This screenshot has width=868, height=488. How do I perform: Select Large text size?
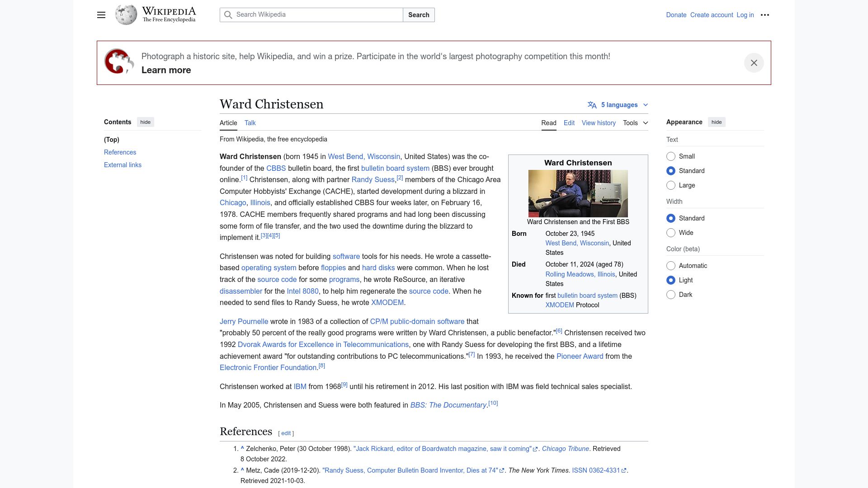[671, 185]
